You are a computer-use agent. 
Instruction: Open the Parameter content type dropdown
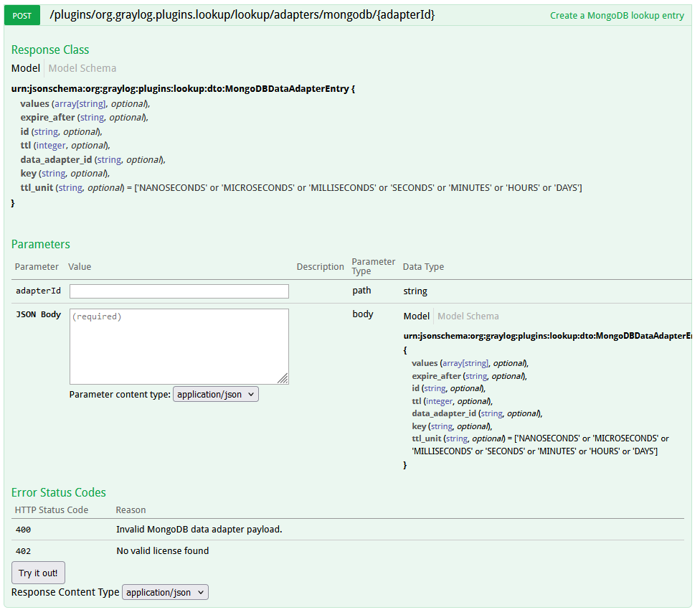215,394
